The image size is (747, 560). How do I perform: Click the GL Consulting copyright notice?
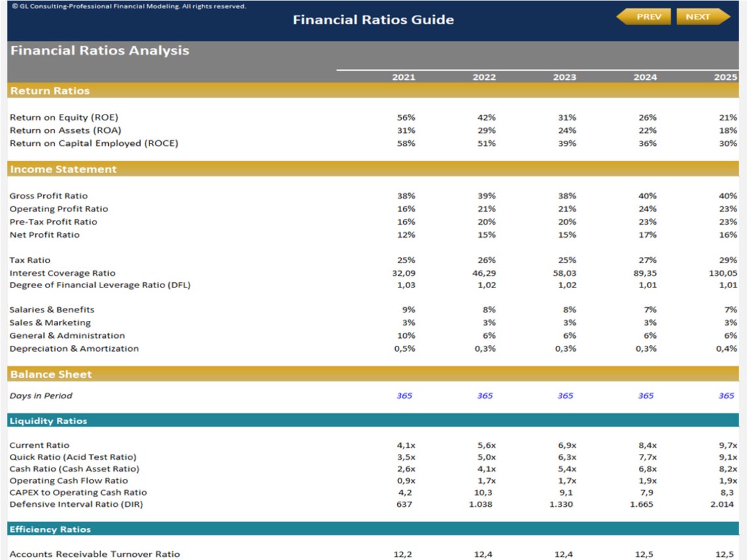124,5
